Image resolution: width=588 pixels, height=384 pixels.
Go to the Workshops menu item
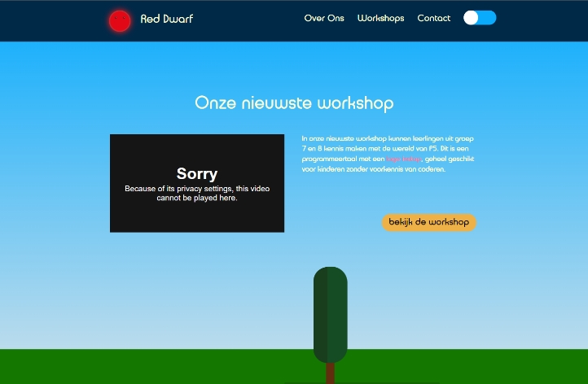pos(380,18)
